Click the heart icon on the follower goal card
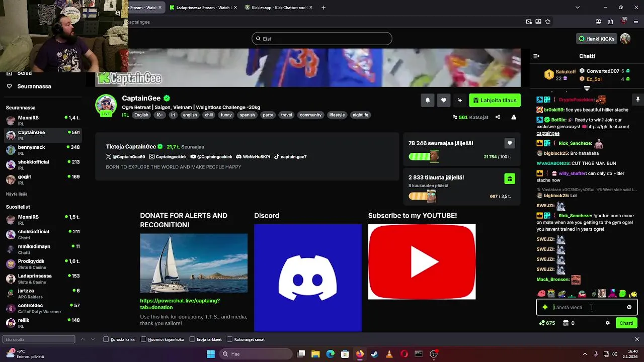Viewport: 644px width, 362px height. [x=510, y=143]
